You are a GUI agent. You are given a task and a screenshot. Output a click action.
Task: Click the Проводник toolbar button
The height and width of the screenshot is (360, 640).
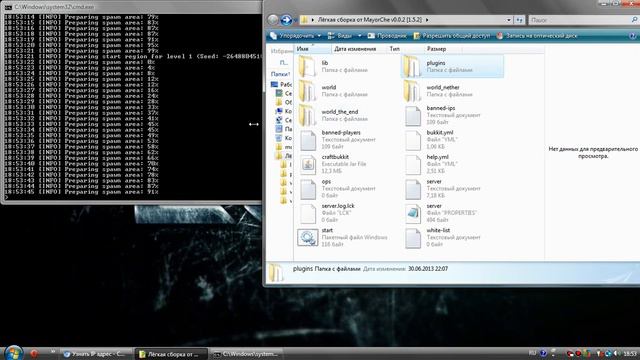coord(387,36)
